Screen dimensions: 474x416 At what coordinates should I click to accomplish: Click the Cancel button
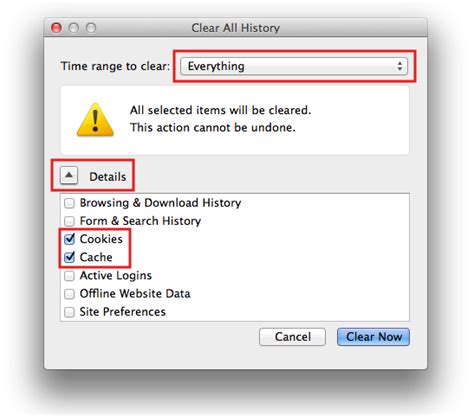[x=293, y=337]
